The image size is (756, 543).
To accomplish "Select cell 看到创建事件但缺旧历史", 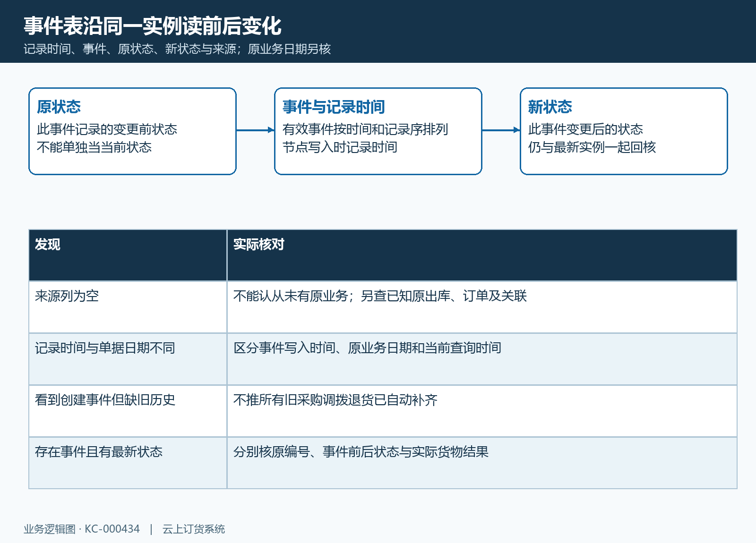I will click(128, 411).
